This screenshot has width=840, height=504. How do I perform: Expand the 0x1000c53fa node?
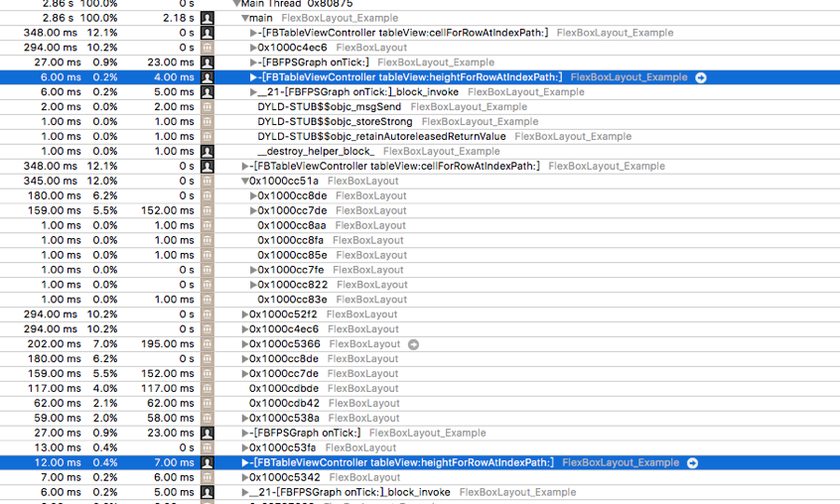[245, 447]
